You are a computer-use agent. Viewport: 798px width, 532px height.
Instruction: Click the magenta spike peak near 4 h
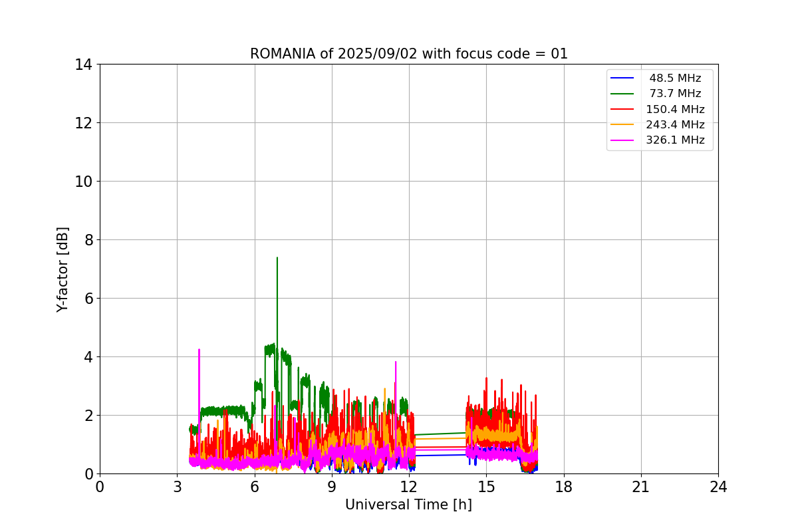[x=199, y=350]
